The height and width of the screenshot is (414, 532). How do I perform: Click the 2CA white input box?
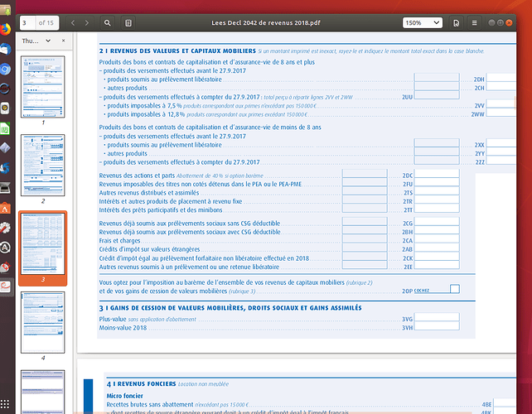coord(437,239)
